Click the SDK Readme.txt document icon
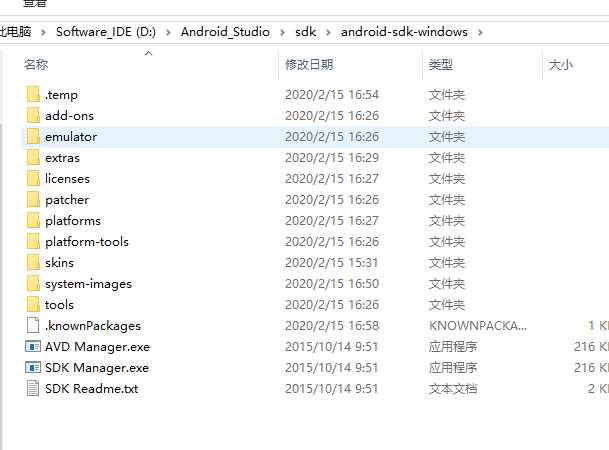609x450 pixels. coord(33,388)
